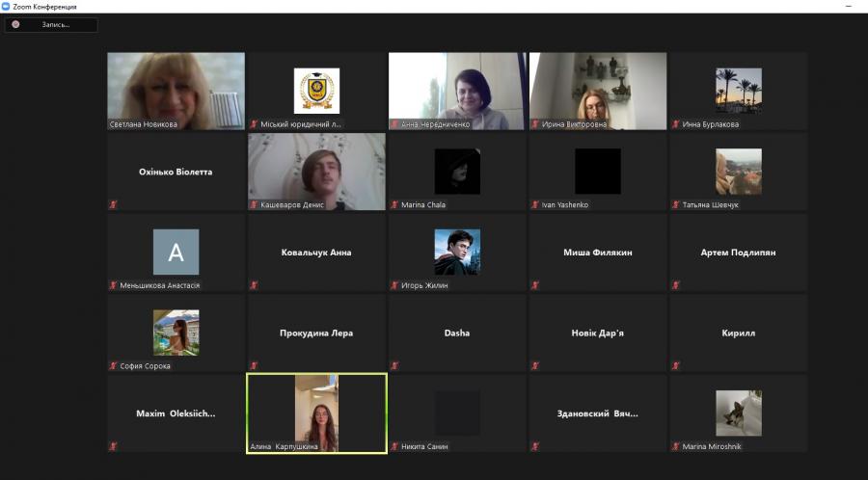Select the Міський юридичний logo tile
The width and height of the screenshot is (868, 480).
click(x=316, y=91)
